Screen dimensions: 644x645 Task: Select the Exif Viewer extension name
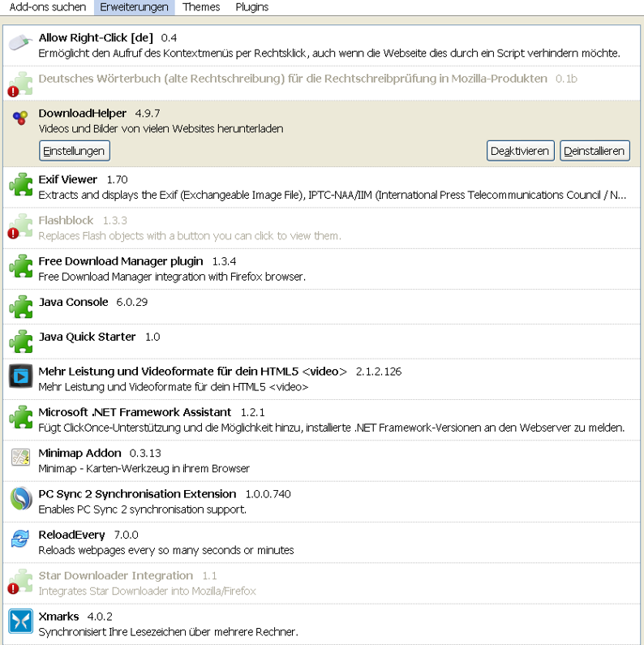(x=68, y=179)
